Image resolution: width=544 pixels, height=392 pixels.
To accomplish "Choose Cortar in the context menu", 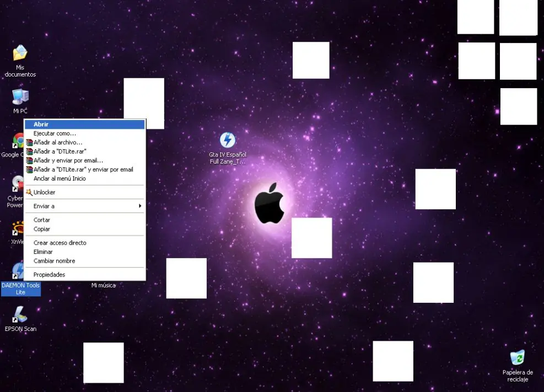I will (85, 220).
